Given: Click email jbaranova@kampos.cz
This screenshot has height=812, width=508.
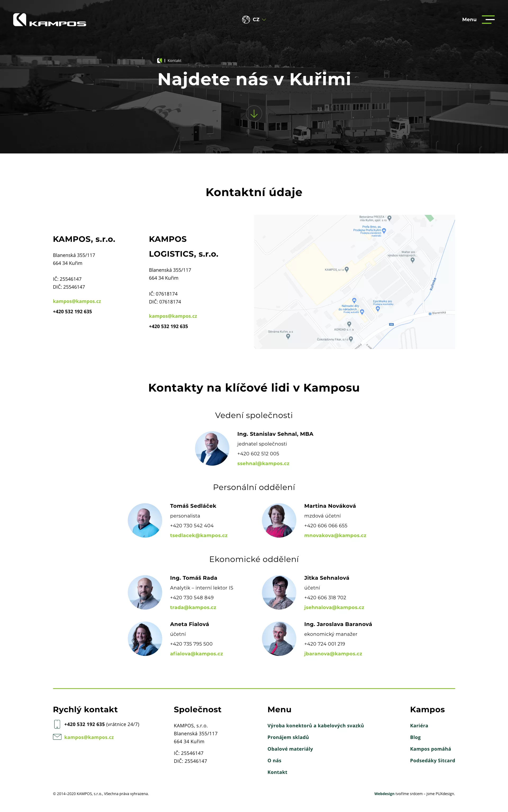Looking at the screenshot, I should [x=333, y=654].
